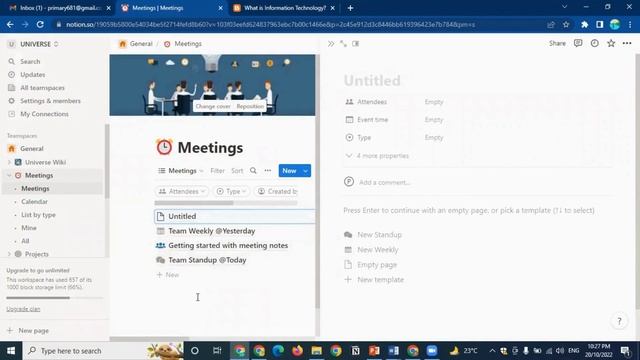Select the Untitled list entry
Screen dimensions: 640x360
point(235,216)
